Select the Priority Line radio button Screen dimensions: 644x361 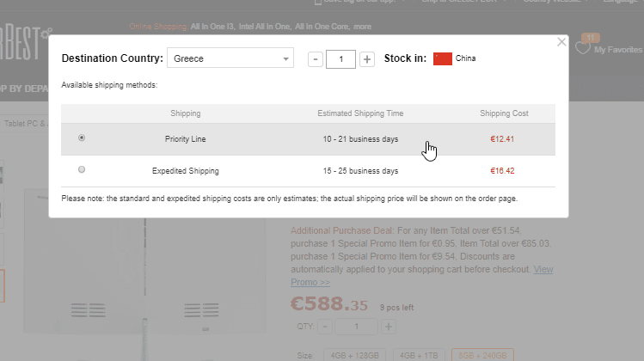click(x=82, y=138)
